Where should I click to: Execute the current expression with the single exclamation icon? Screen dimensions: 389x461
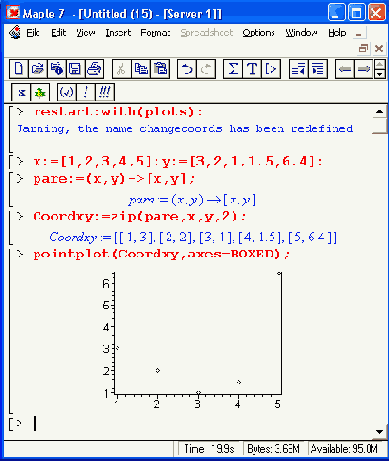click(x=86, y=92)
